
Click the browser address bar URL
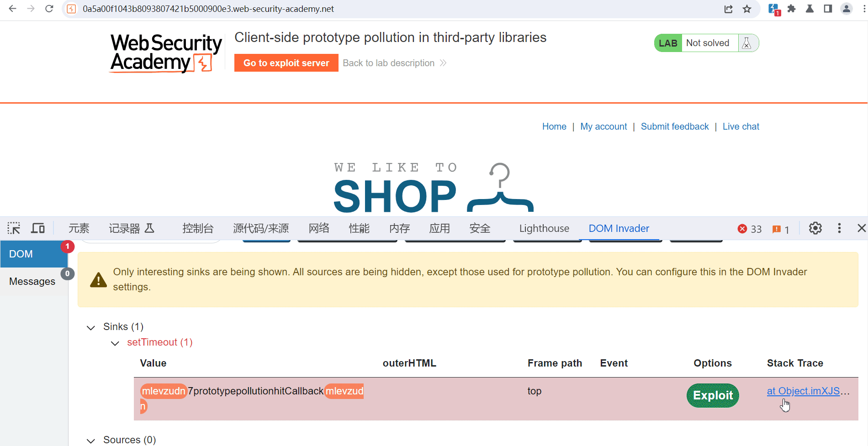tap(208, 9)
